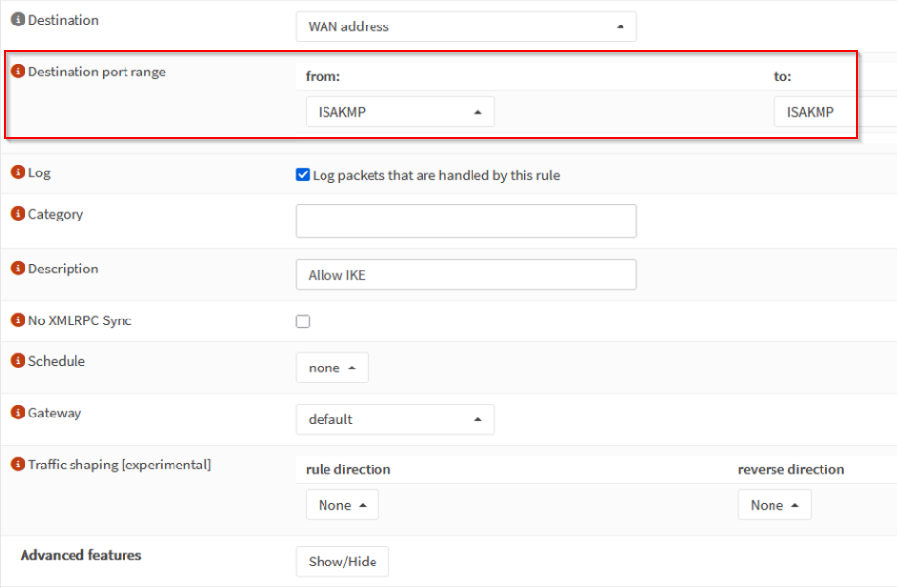Open the Schedule 'none' dropdown
The image size is (897, 588).
[331, 367]
